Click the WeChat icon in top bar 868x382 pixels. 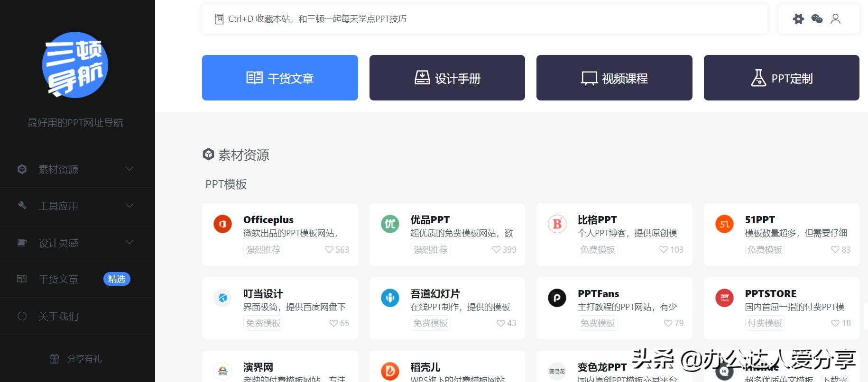click(x=817, y=19)
